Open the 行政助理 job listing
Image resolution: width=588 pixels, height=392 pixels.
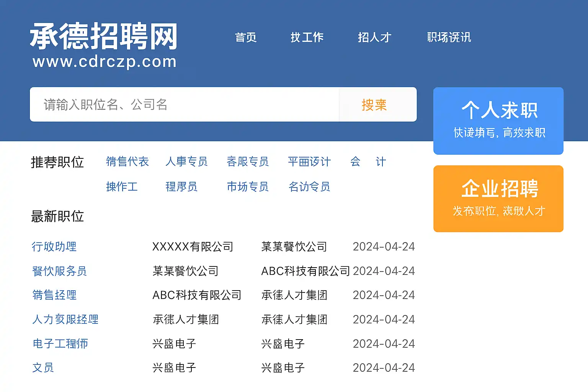tap(54, 247)
